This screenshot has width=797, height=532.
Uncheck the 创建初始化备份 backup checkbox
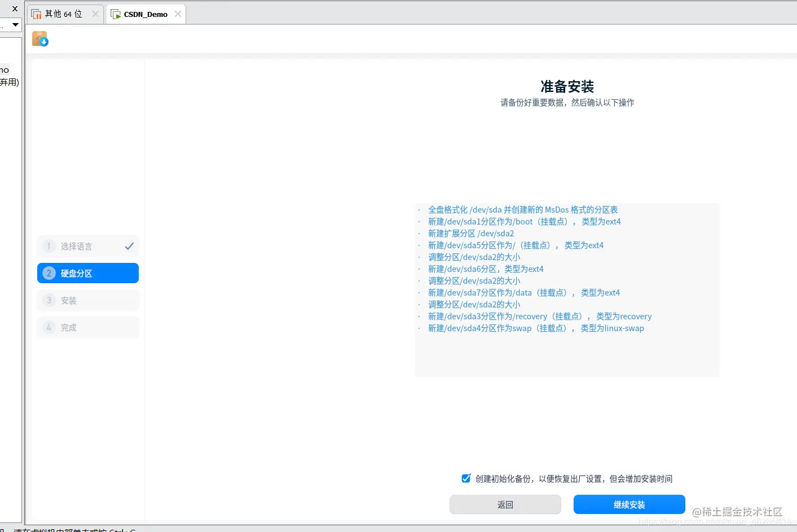pyautogui.click(x=465, y=478)
